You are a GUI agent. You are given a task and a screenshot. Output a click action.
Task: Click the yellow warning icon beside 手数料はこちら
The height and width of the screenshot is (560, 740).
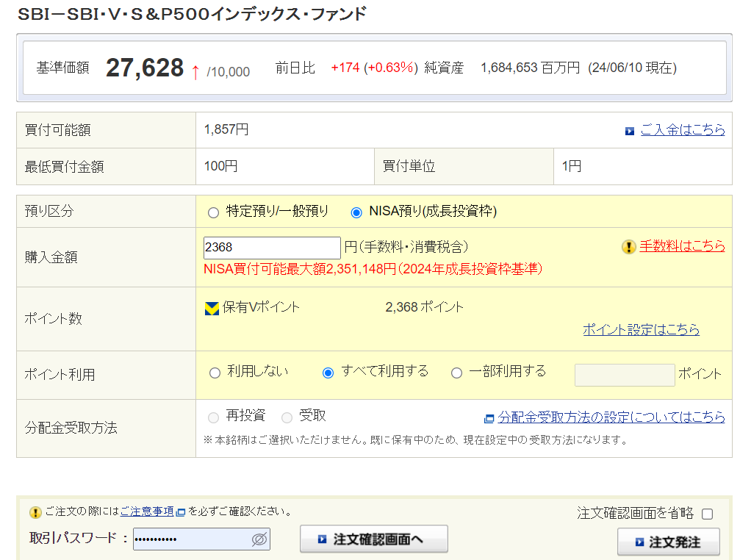click(628, 247)
